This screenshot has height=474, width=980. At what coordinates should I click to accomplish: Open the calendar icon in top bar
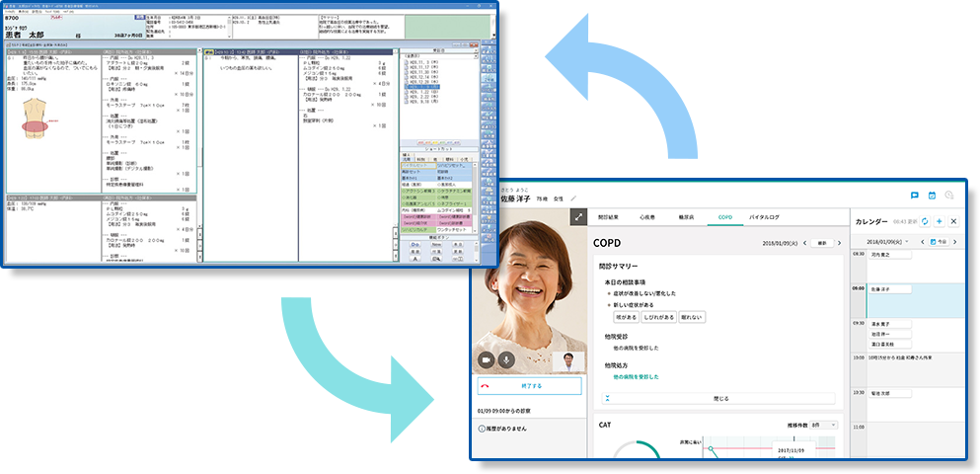coord(932,196)
